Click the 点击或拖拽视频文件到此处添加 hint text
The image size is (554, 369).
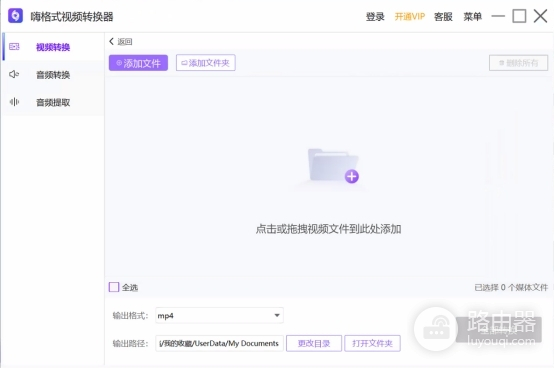point(328,229)
